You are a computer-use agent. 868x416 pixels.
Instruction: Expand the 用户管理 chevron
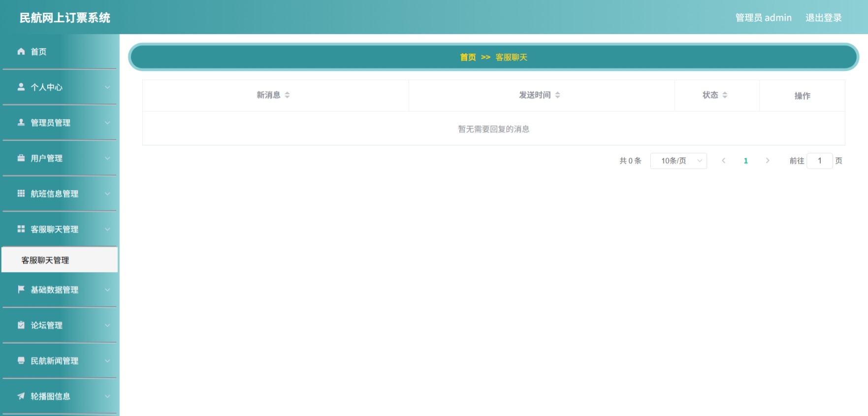click(x=107, y=158)
